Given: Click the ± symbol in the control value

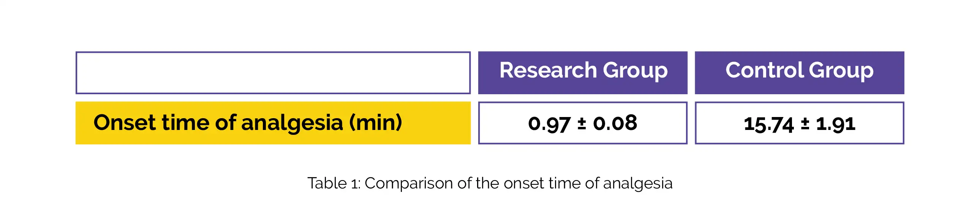Looking at the screenshot, I should click(x=805, y=124).
